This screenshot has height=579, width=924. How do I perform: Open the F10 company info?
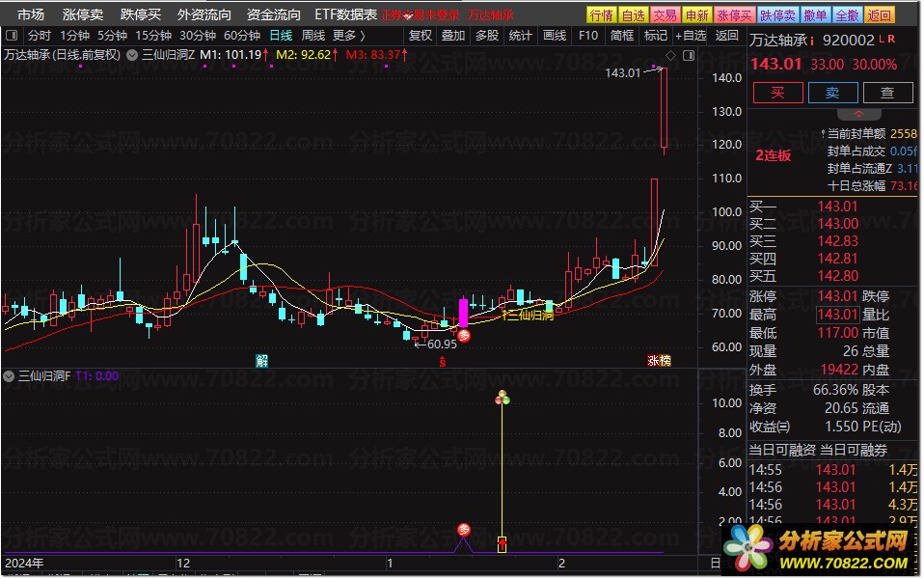(588, 36)
